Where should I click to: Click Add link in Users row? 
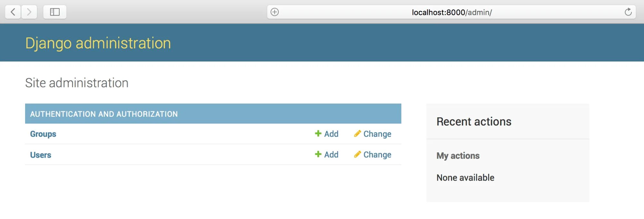331,154
